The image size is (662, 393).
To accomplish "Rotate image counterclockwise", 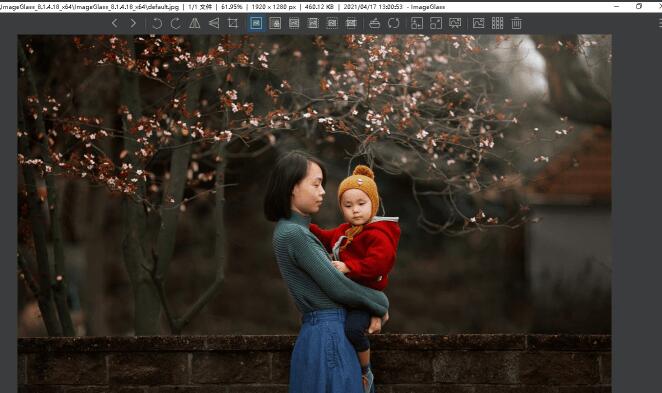I will click(157, 23).
